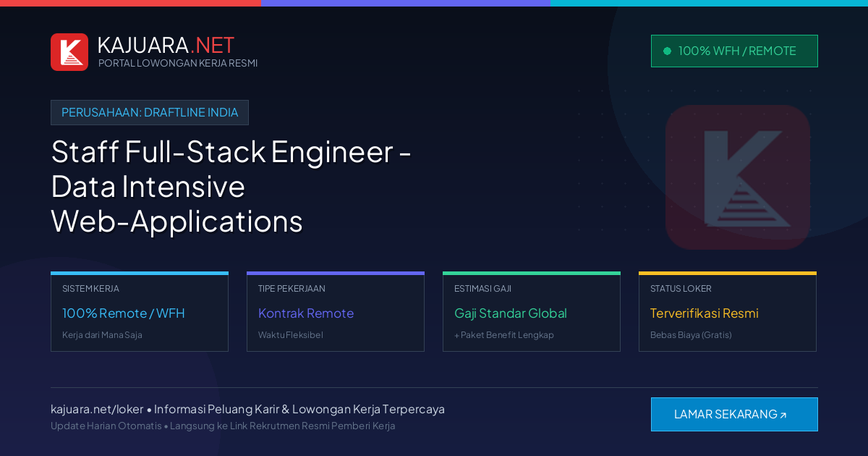Click the KAJUARA.NET site name
868x456 pixels.
166,45
